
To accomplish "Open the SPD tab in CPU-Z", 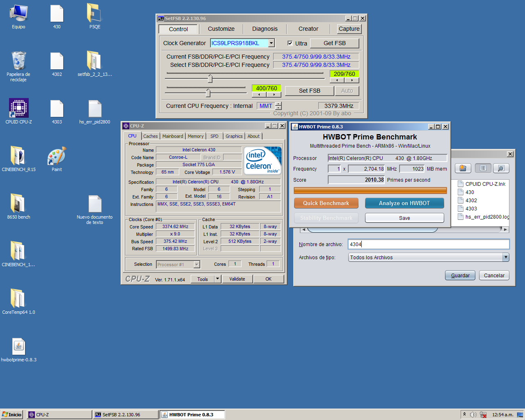I will 215,136.
